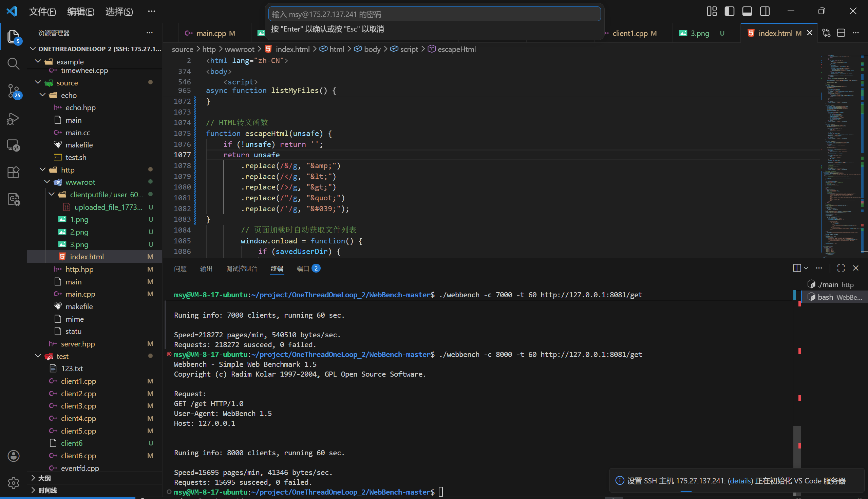Open Run and Debug view

coord(13,119)
